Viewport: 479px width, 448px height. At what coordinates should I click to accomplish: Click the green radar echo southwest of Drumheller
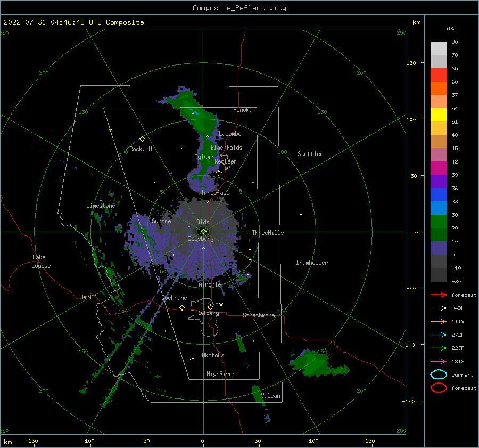click(318, 364)
